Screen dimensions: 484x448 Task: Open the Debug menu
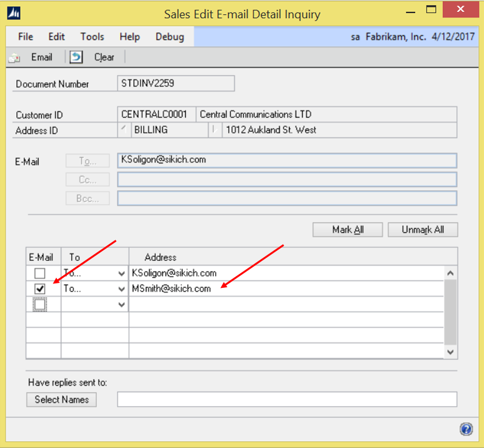click(169, 37)
